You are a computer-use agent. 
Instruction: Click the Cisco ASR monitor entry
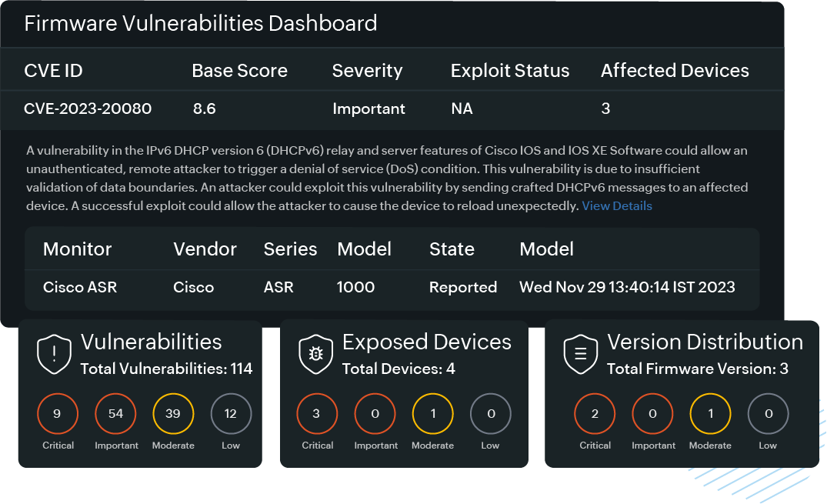click(x=80, y=287)
